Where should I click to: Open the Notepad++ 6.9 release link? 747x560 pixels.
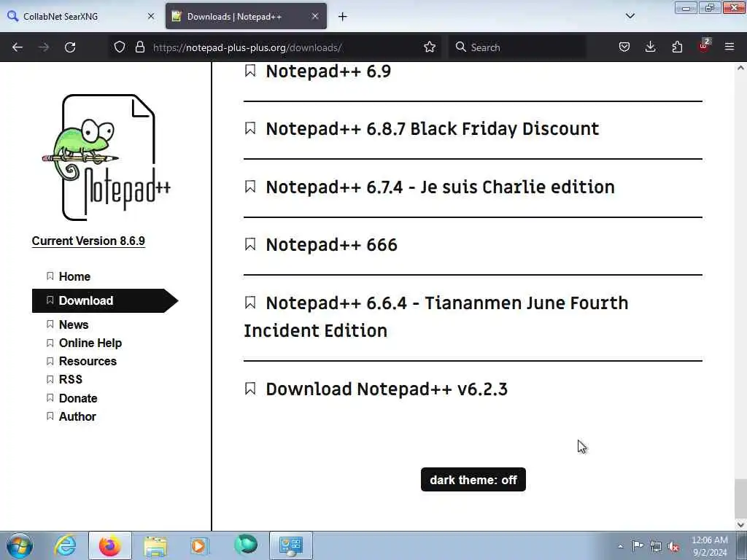(328, 71)
